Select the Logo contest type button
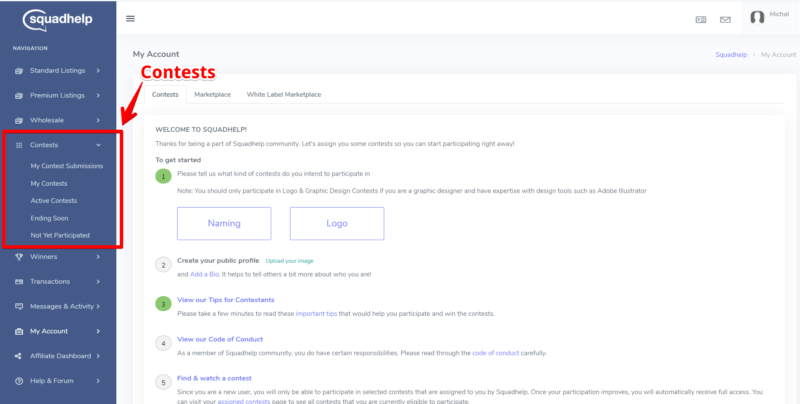The image size is (800, 404). [x=337, y=223]
